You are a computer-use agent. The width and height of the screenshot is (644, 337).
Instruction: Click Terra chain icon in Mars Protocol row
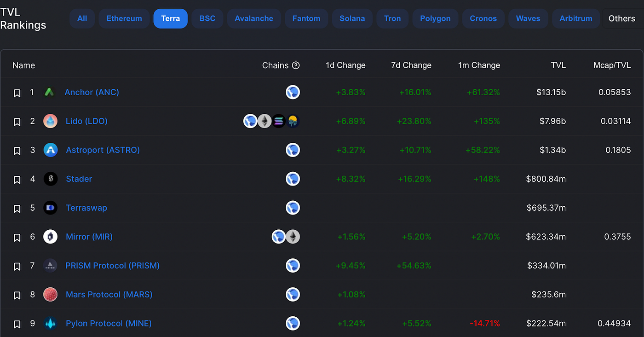[x=293, y=294]
